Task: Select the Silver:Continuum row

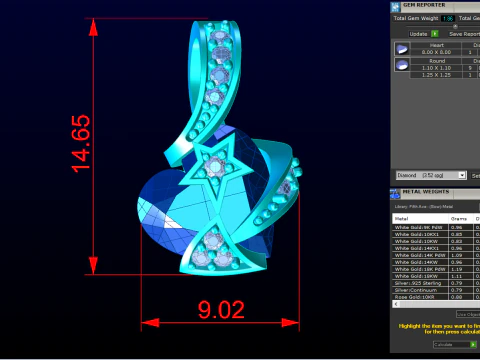Action: pyautogui.click(x=436, y=290)
